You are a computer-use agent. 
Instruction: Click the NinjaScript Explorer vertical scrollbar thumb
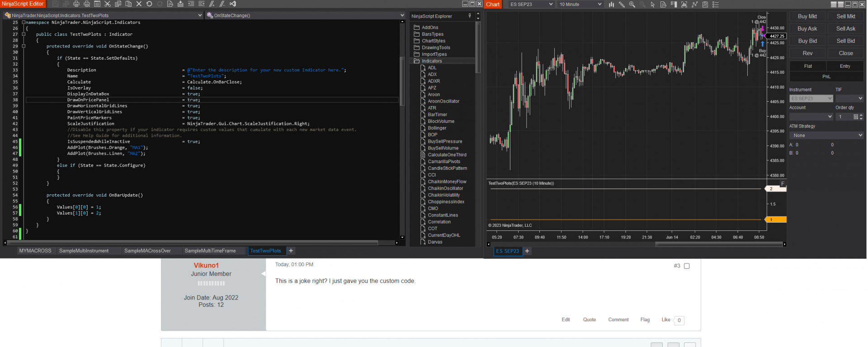click(478, 47)
